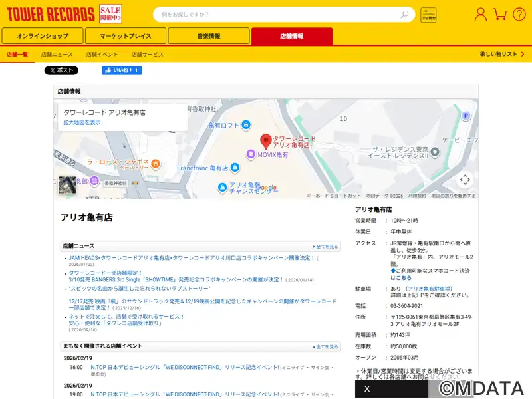Click the search magnifier icon
532x399 pixels.
click(x=405, y=14)
